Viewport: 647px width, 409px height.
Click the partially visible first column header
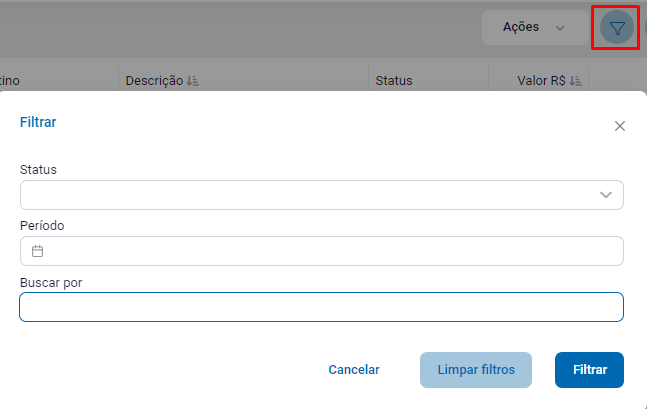pyautogui.click(x=10, y=81)
